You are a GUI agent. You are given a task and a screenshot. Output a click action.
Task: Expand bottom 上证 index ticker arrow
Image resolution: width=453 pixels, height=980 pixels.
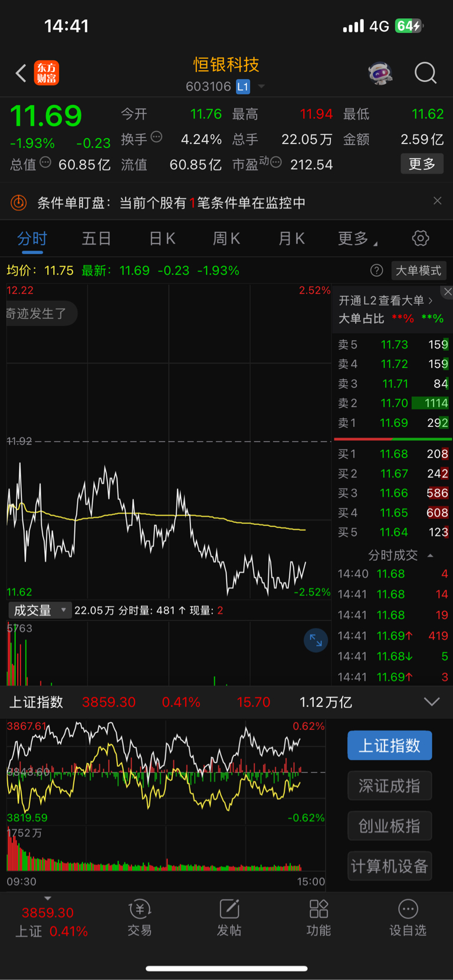tap(48, 899)
